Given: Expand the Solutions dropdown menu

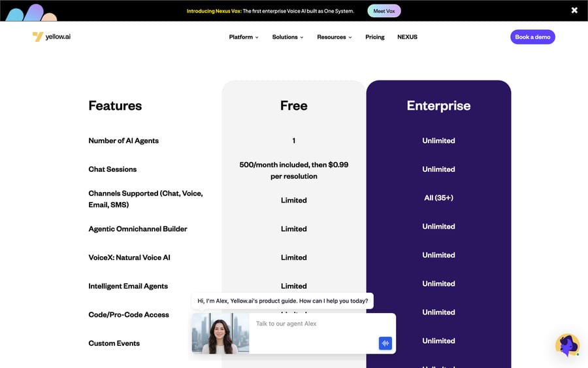Looking at the screenshot, I should [x=287, y=37].
